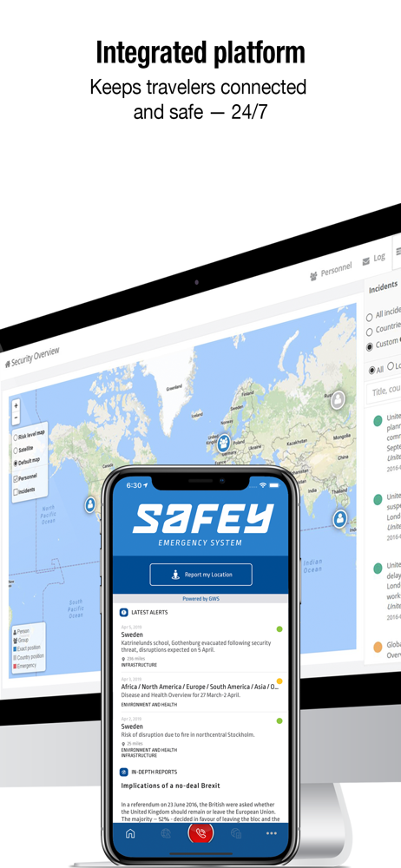Open the Incidents panel header
Screen dimensions: 401x868
click(x=384, y=286)
